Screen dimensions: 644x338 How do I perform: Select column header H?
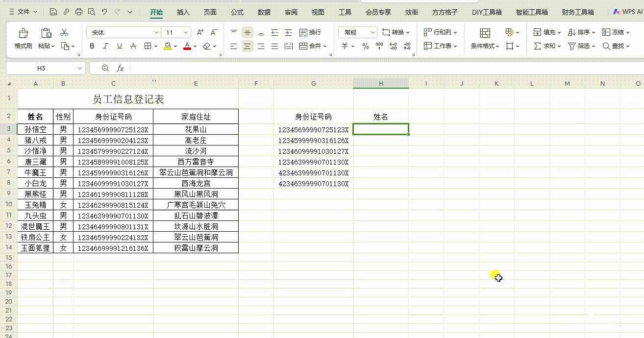point(381,84)
